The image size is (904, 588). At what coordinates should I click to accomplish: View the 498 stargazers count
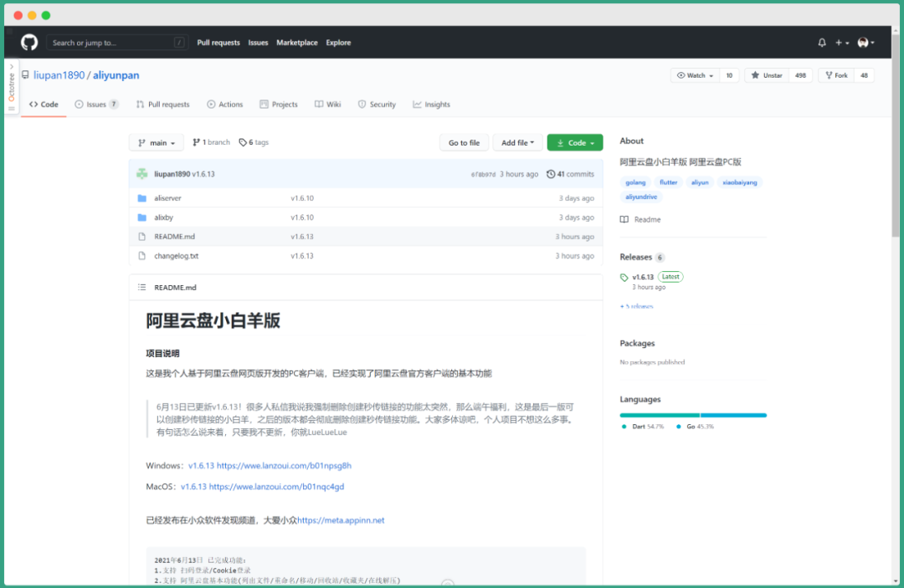click(x=800, y=75)
